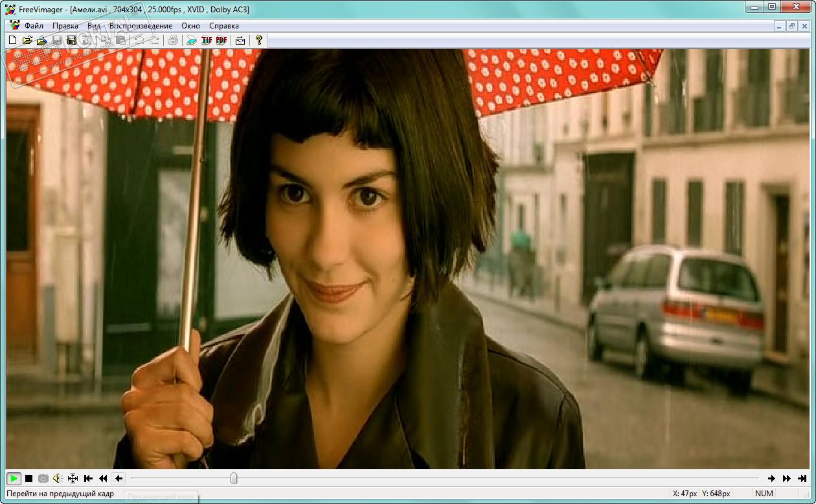
Task: Jump to the first frame
Action: tap(88, 478)
